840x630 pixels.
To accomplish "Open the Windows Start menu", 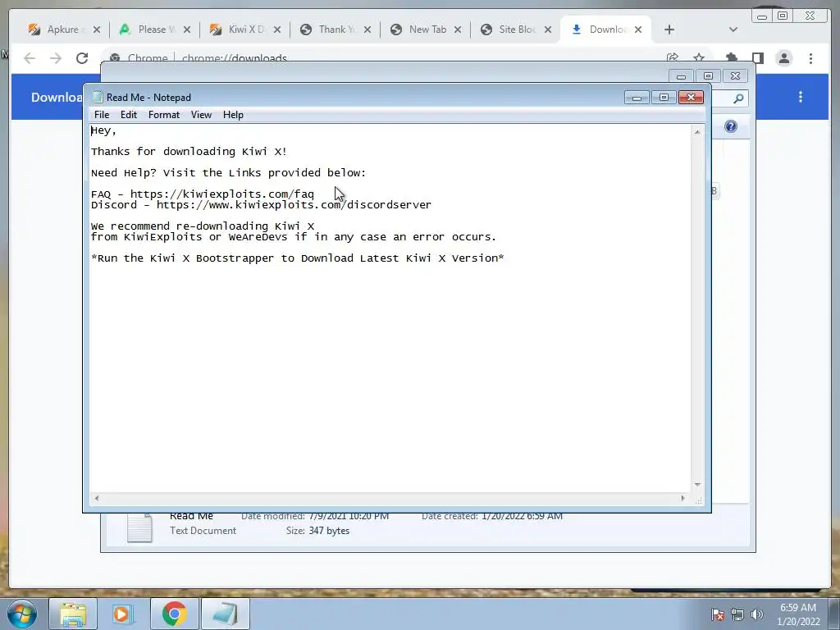I will tap(22, 614).
